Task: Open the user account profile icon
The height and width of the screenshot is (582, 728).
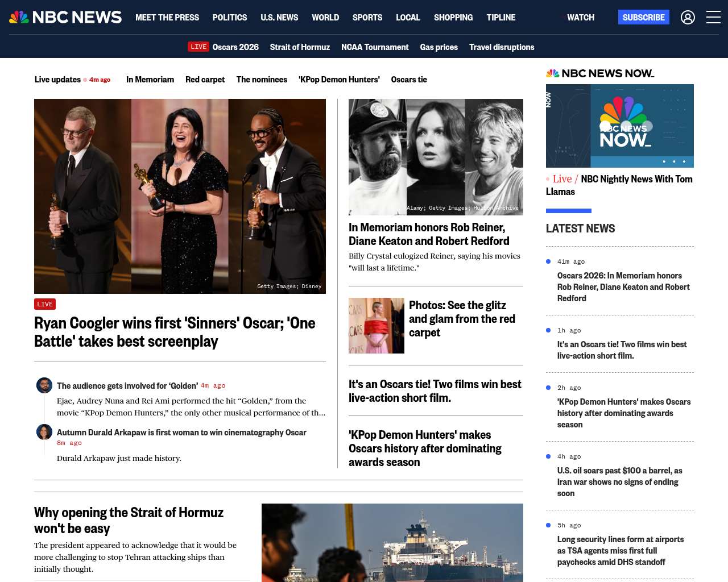Action: pyautogui.click(x=688, y=18)
